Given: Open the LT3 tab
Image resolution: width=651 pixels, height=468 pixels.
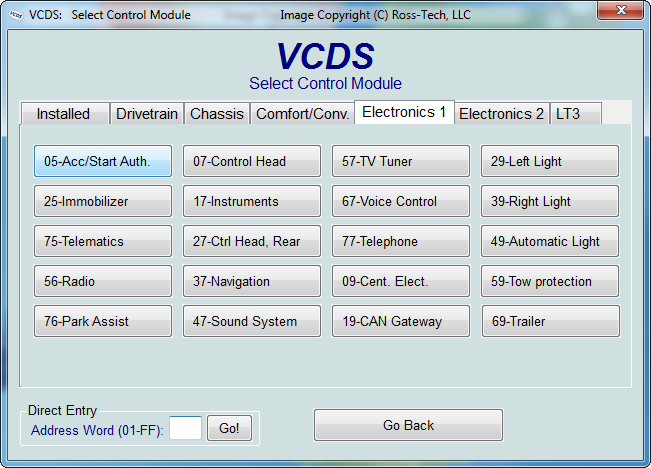Looking at the screenshot, I should click(575, 114).
